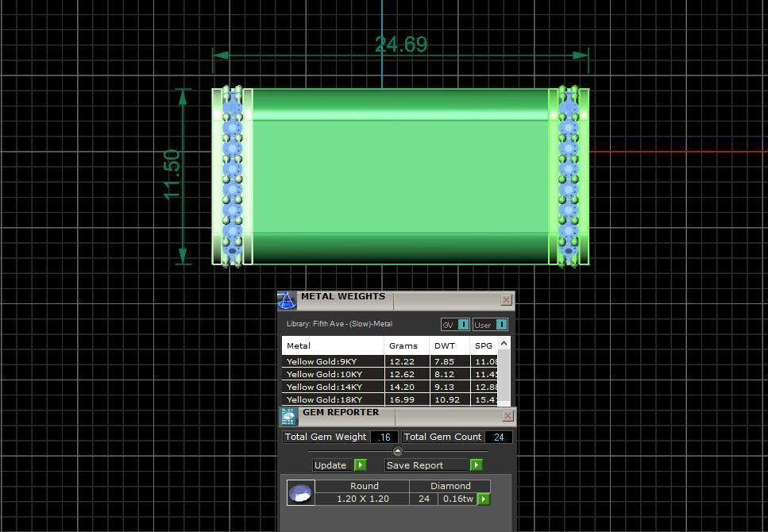Click the Total Gem Count value 24
Image resolution: width=768 pixels, height=532 pixels.
499,437
